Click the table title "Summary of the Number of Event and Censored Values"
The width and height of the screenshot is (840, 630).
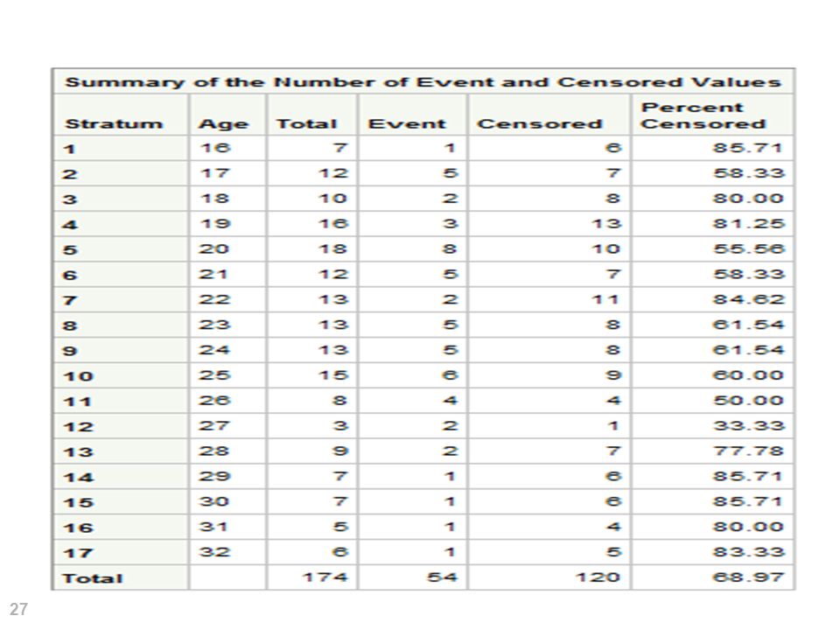click(x=423, y=82)
